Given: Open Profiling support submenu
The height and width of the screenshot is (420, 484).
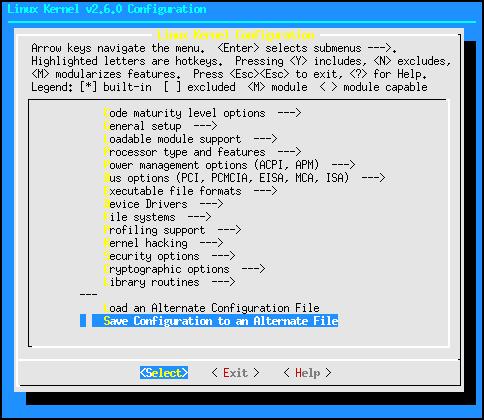Looking at the screenshot, I should pyautogui.click(x=172, y=230).
